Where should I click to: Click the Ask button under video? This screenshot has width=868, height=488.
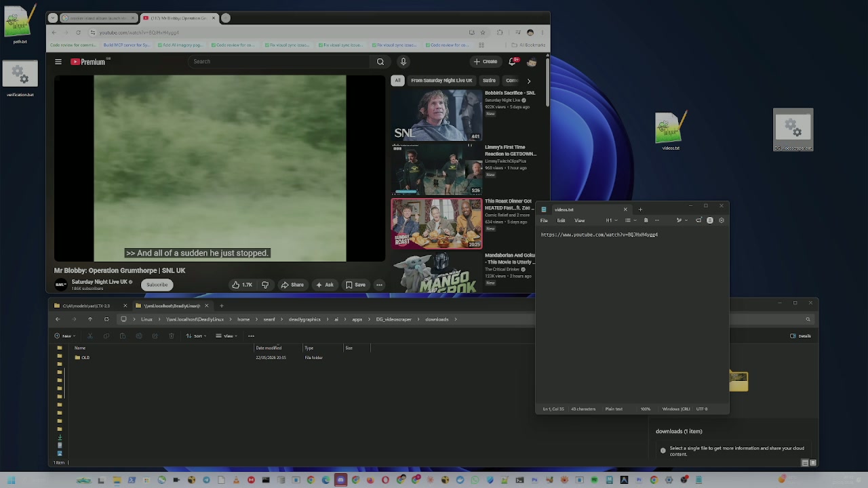pos(324,285)
